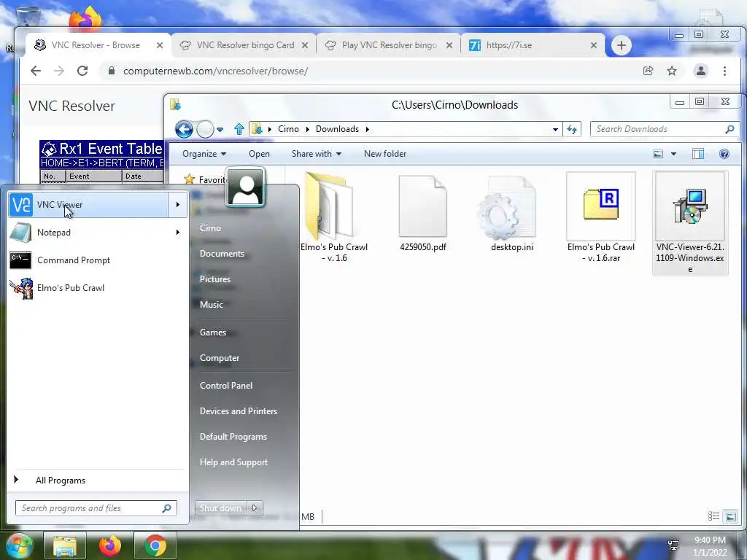The height and width of the screenshot is (560, 747).
Task: Click Chrome share page icon
Action: click(648, 71)
